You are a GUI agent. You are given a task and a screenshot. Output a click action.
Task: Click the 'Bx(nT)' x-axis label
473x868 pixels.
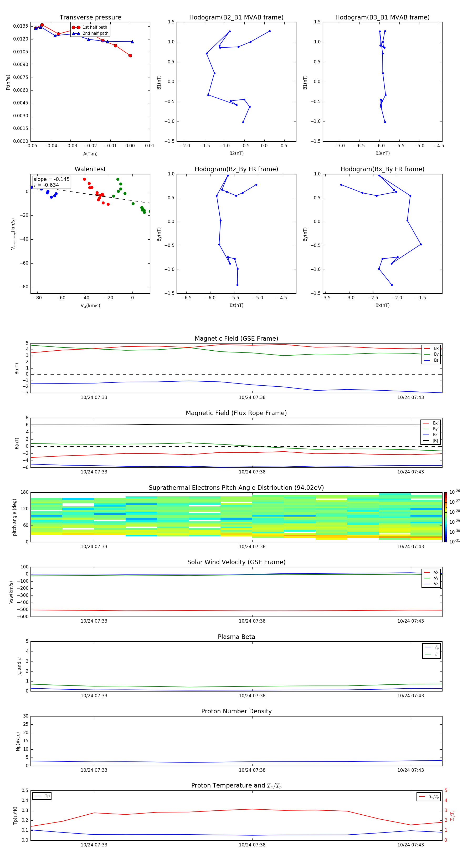[382, 305]
